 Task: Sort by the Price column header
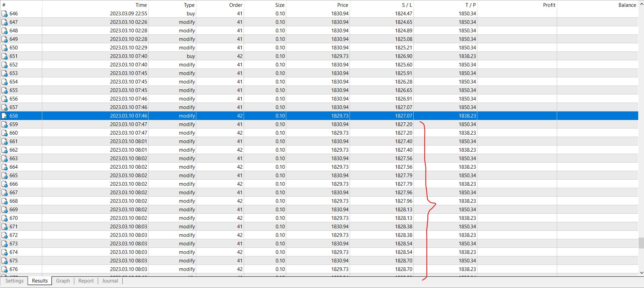318,5
